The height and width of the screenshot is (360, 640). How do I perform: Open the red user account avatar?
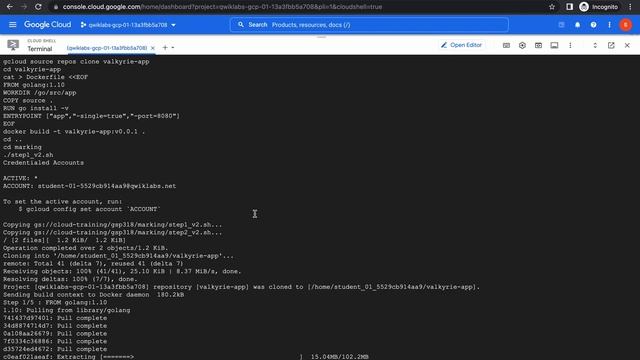[x=625, y=25]
